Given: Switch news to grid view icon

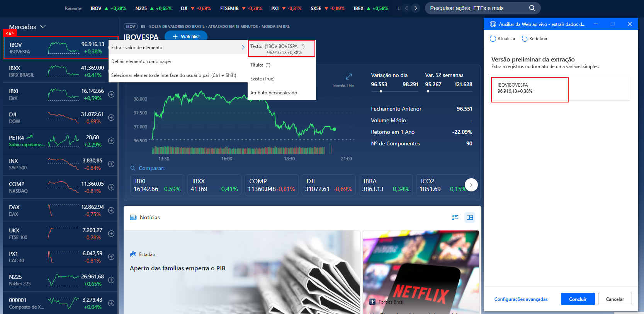Looking at the screenshot, I should 470,217.
